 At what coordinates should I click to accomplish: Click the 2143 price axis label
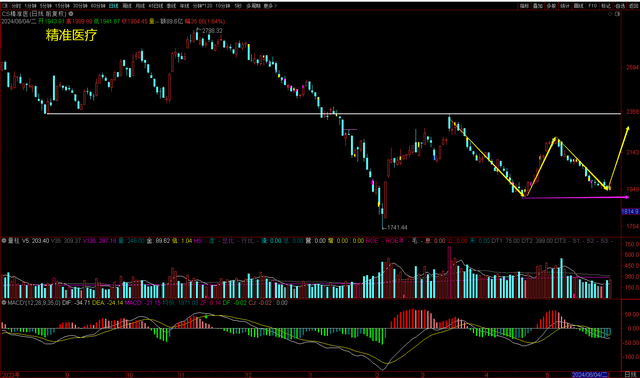click(632, 152)
